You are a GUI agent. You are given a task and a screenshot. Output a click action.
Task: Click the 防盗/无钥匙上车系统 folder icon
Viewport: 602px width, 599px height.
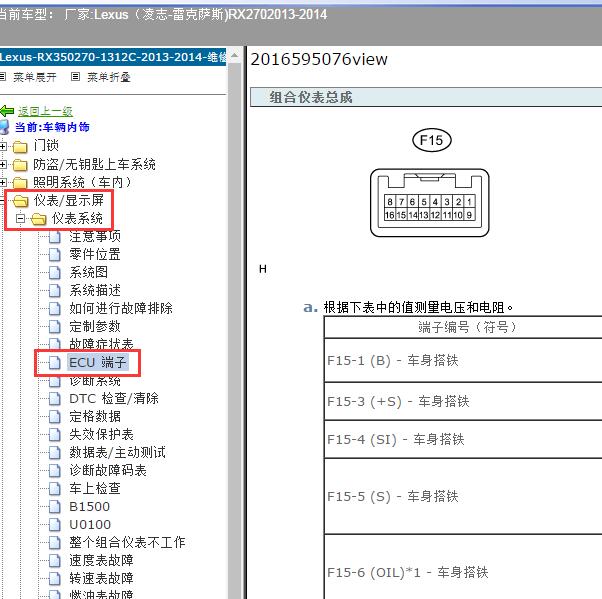coord(20,165)
